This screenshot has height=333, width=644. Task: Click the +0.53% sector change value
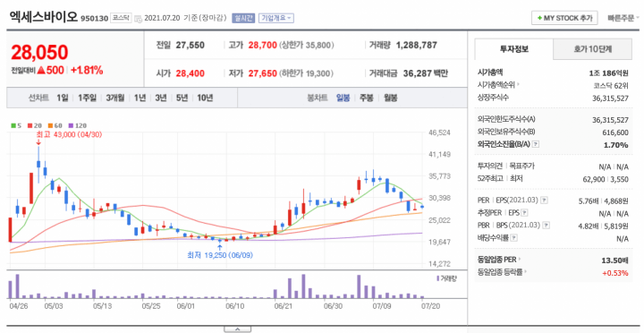pos(615,272)
